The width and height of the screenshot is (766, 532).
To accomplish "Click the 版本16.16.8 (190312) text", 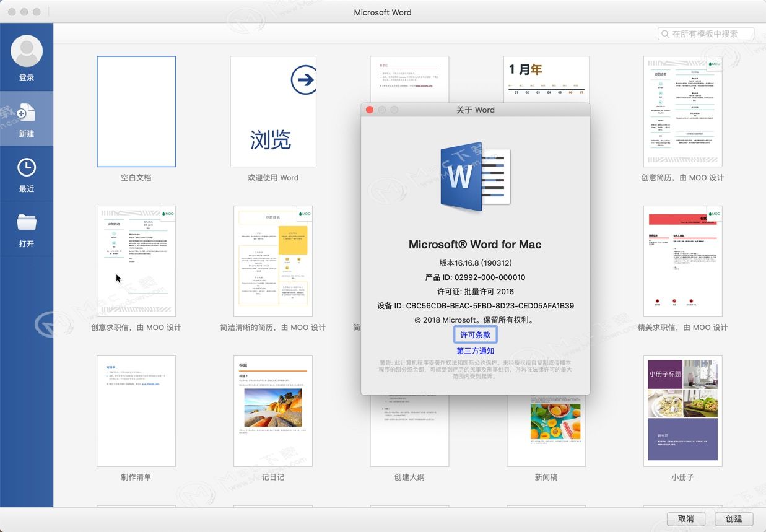I will (x=476, y=263).
